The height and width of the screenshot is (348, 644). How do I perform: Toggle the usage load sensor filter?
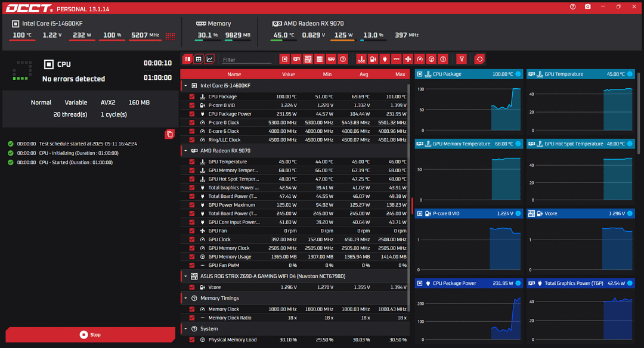click(x=431, y=59)
